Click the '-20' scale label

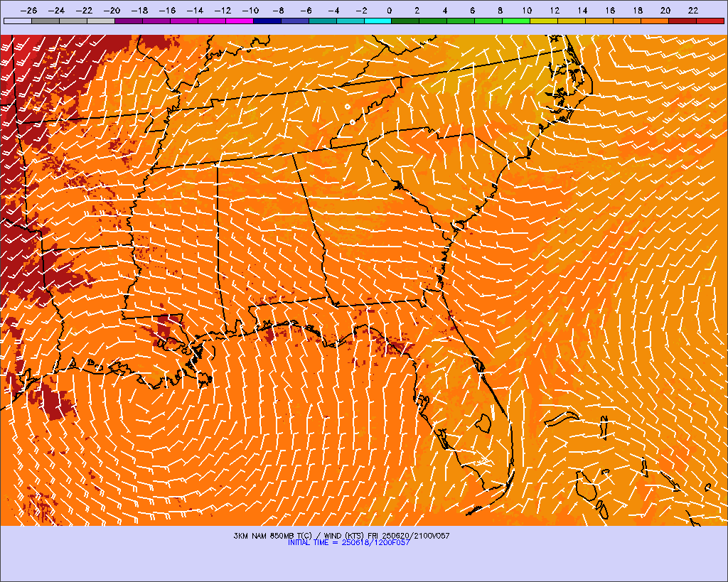[112, 10]
